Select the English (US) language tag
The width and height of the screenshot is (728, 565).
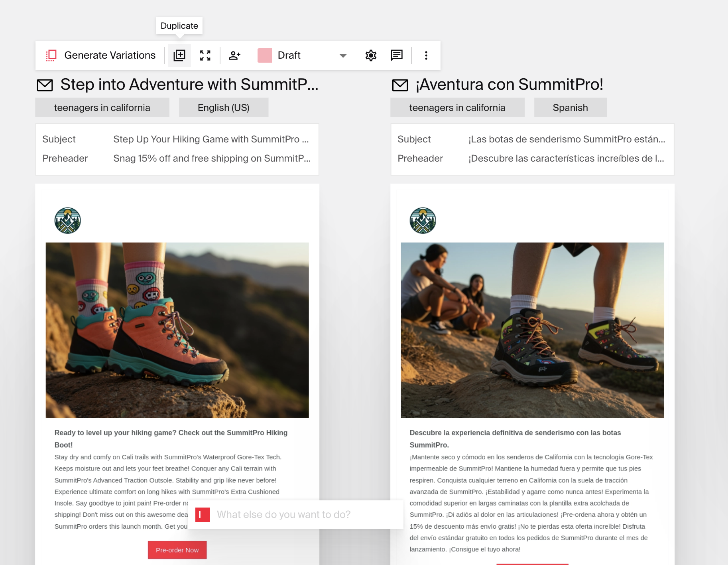click(x=223, y=107)
